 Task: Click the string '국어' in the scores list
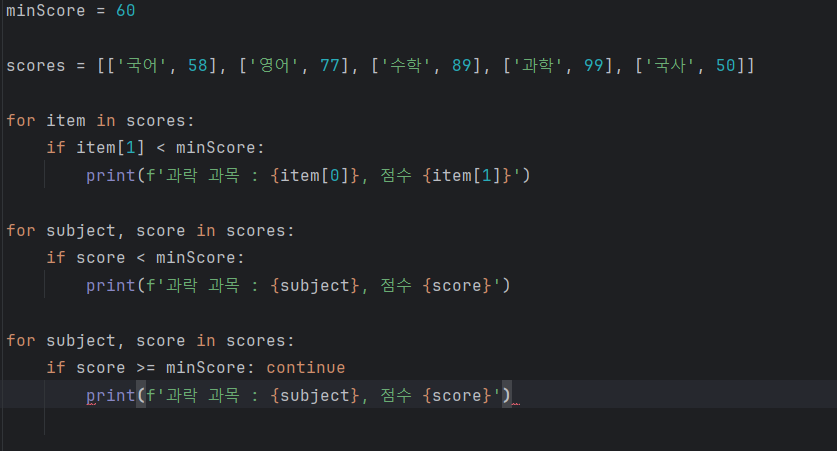[142, 66]
